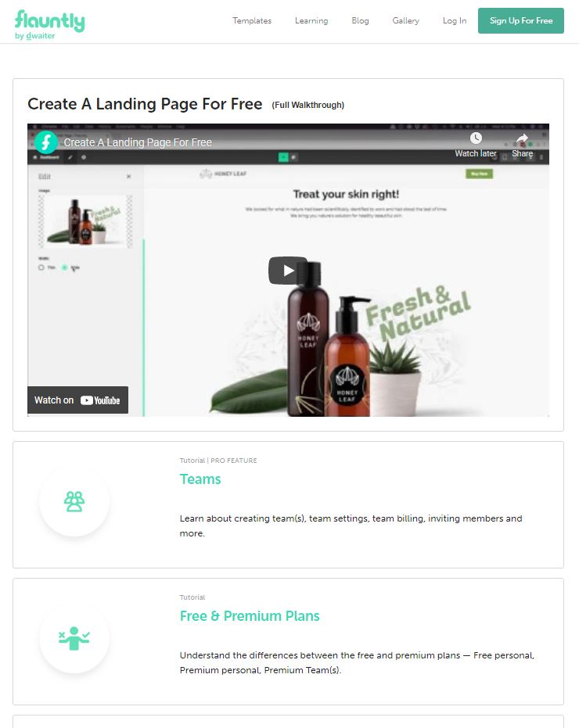Open the Teams people icon
The width and height of the screenshot is (579, 728).
[x=74, y=501]
